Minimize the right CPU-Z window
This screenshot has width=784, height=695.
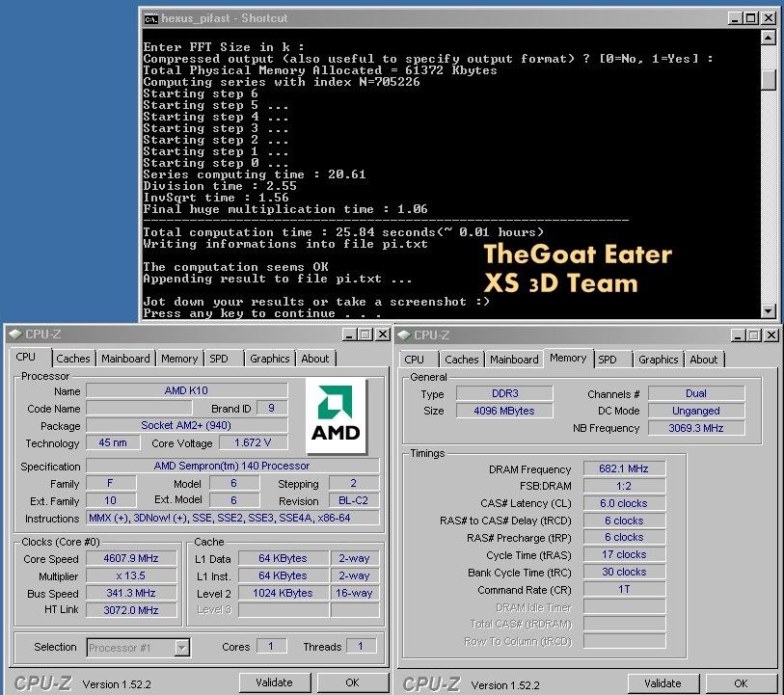[x=738, y=335]
